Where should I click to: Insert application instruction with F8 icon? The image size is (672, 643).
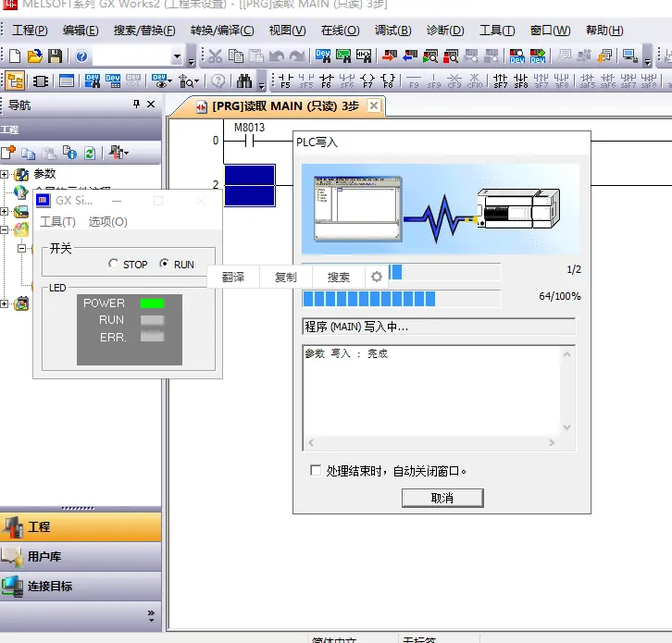click(x=388, y=81)
